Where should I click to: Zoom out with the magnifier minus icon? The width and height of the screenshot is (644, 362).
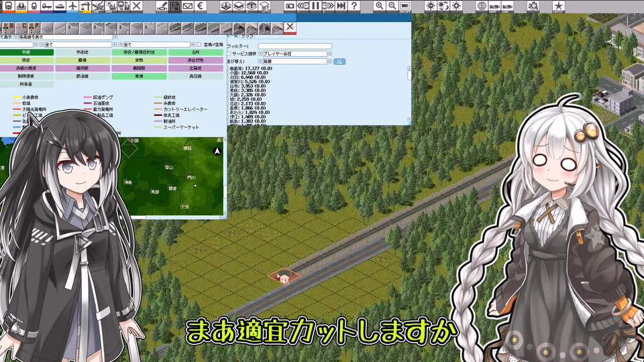point(392,6)
